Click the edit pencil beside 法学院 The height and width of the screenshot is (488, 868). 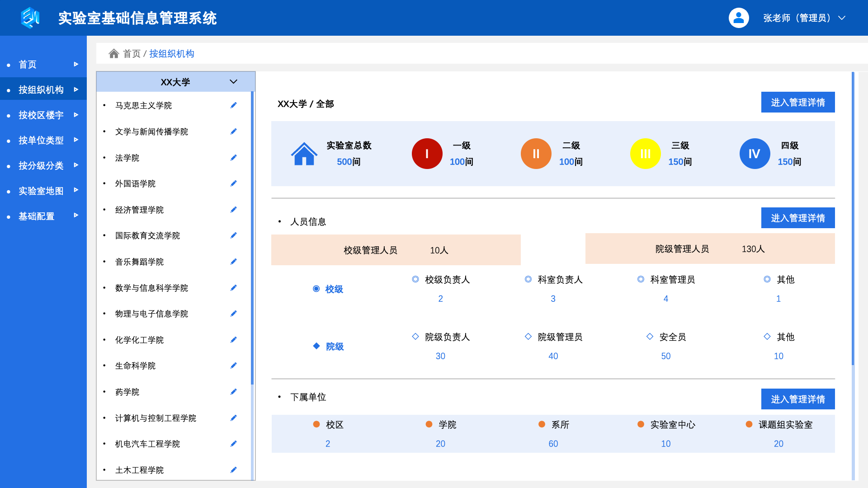click(233, 158)
